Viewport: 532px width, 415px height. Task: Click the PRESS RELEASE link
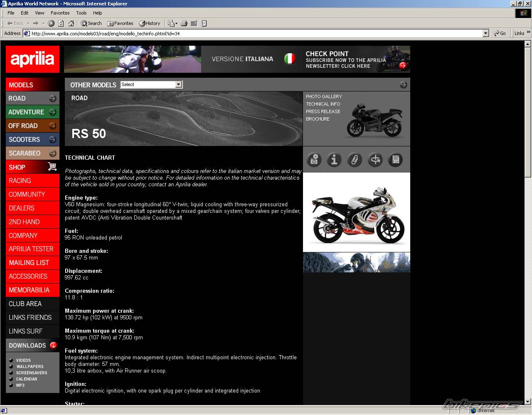click(323, 111)
